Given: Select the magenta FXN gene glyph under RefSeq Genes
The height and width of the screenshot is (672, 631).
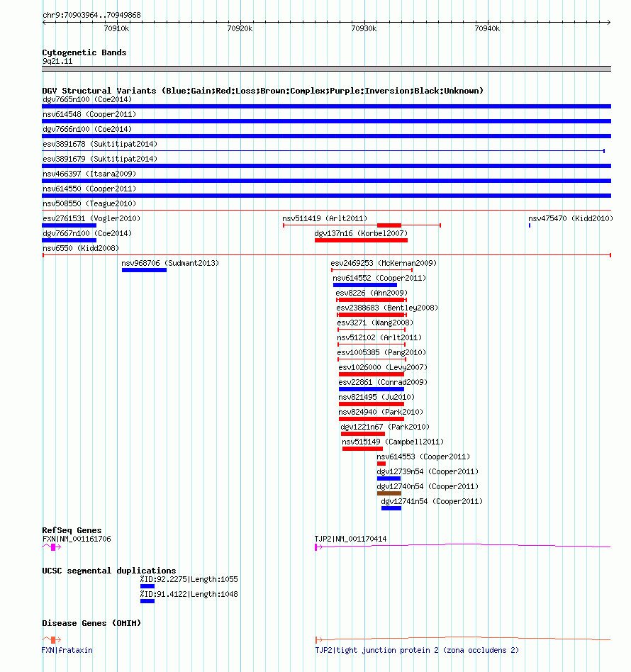Looking at the screenshot, I should click(52, 547).
